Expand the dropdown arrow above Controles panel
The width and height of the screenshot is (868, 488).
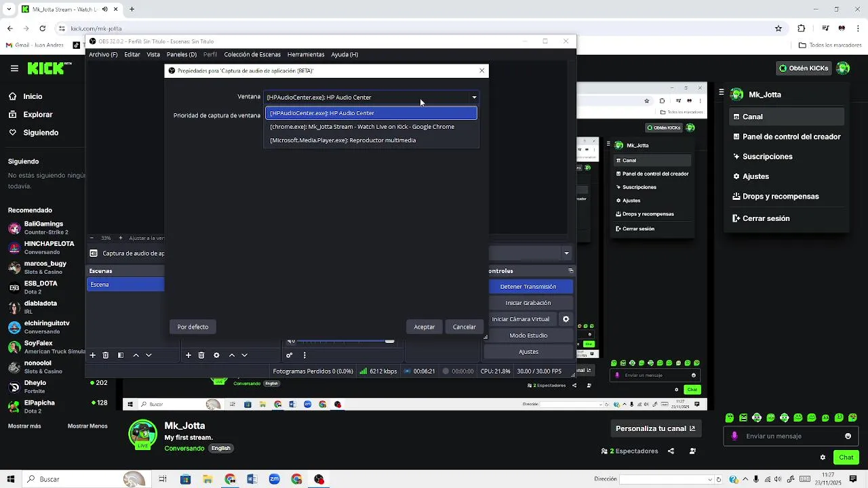(566, 253)
